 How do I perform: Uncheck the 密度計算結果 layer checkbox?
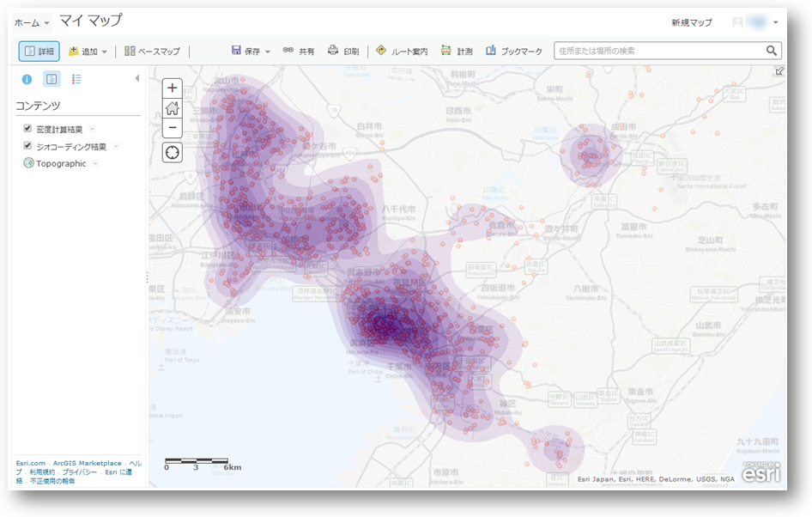27,129
